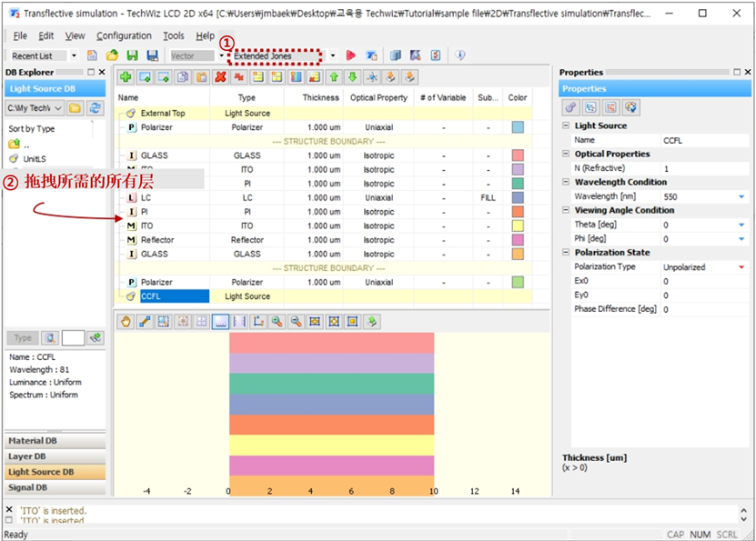Close the DB Explorer panel
The height and width of the screenshot is (541, 756).
point(102,72)
